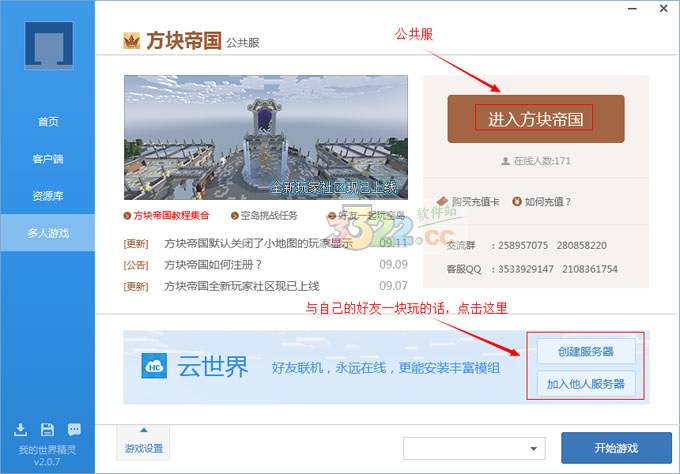
Task: Open news 方块帝国默认关闭了小地图的玩家显示
Action: [x=258, y=243]
